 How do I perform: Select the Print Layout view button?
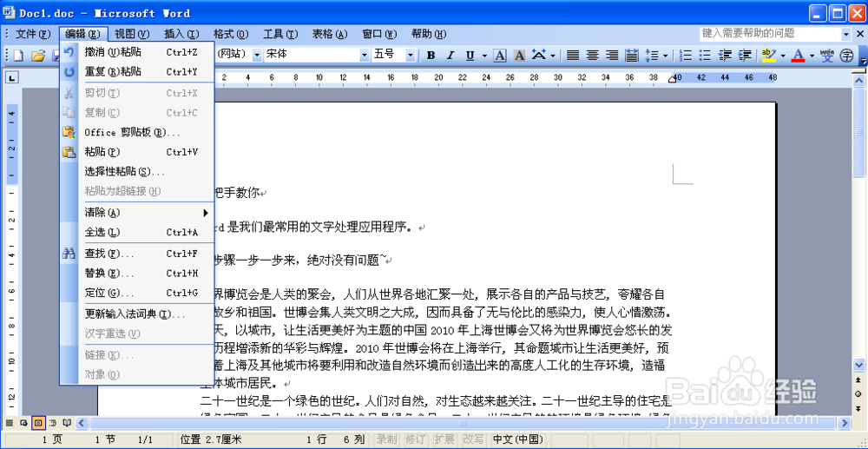tap(38, 424)
